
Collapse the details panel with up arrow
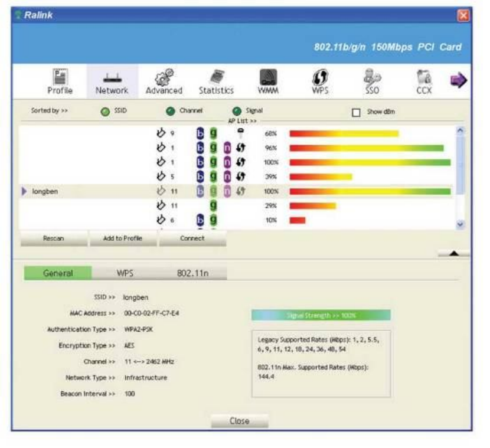click(x=454, y=253)
